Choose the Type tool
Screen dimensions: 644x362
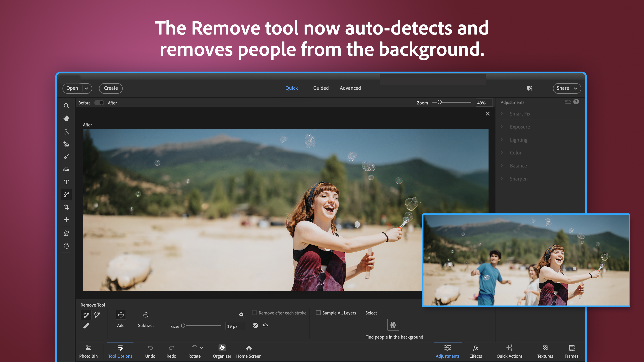pos(66,182)
